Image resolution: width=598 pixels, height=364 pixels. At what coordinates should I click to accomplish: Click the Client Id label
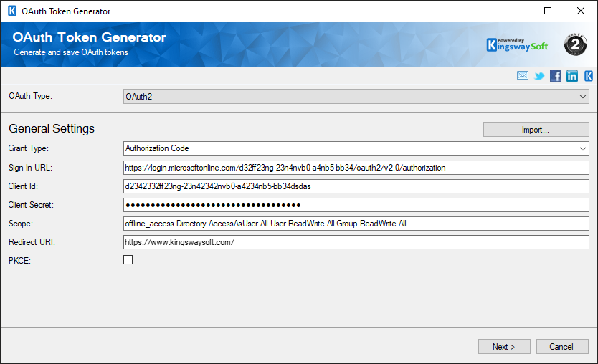(x=23, y=186)
